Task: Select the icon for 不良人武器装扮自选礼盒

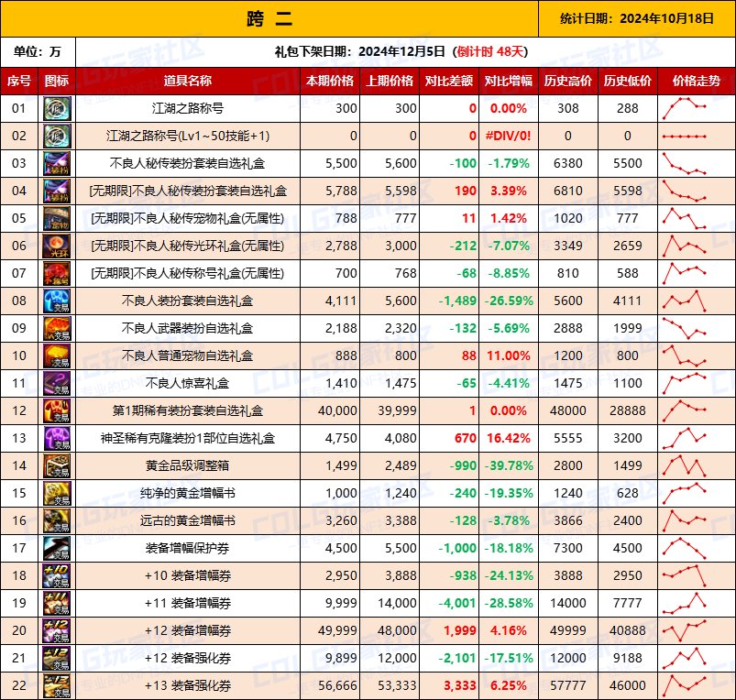Action: [57, 328]
